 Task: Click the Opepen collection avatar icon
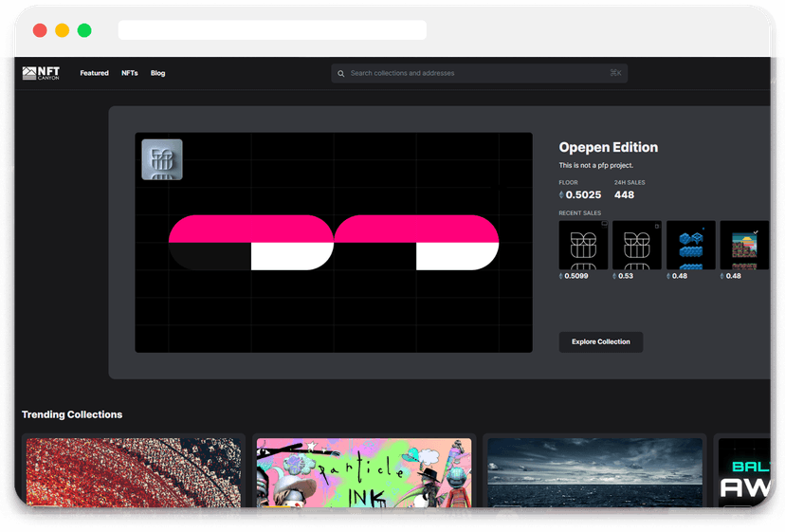(x=162, y=160)
